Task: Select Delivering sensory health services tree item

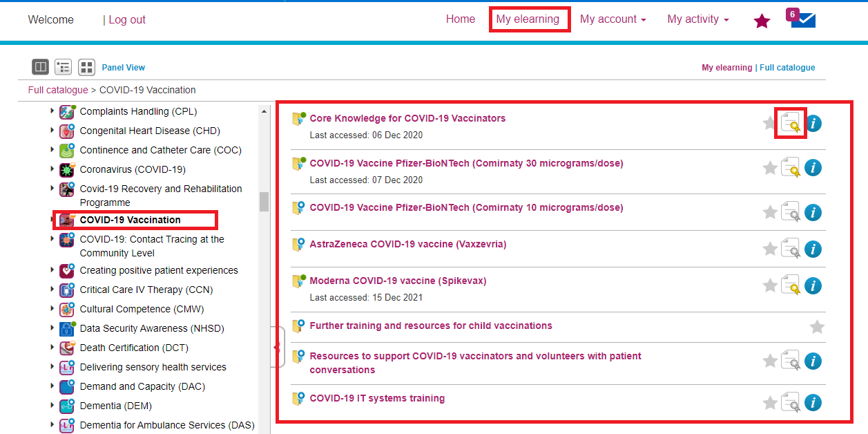Action: [153, 367]
